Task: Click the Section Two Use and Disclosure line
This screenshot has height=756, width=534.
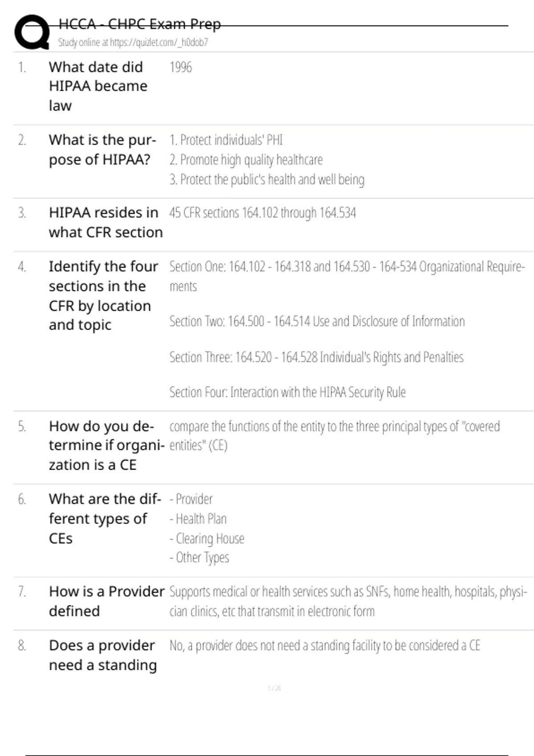Action: coord(317,321)
